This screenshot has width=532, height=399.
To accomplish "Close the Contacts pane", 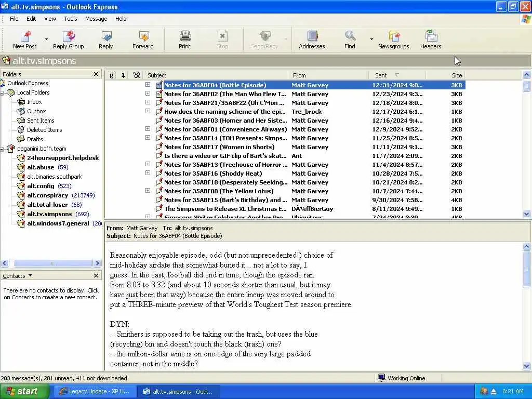I will (x=96, y=275).
